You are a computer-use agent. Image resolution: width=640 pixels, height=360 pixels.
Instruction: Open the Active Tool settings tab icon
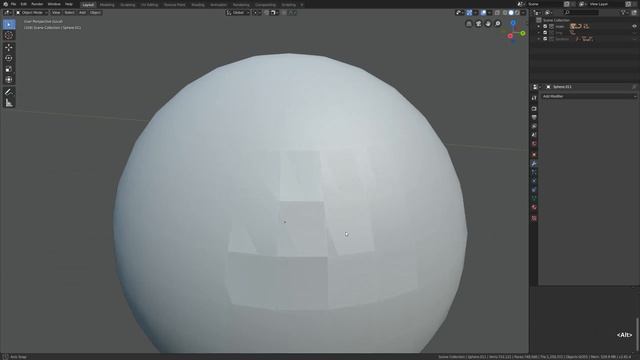click(x=534, y=98)
